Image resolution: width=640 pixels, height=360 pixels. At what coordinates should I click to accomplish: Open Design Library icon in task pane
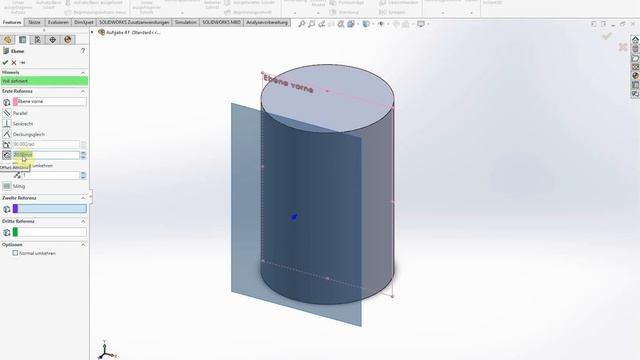[x=635, y=49]
